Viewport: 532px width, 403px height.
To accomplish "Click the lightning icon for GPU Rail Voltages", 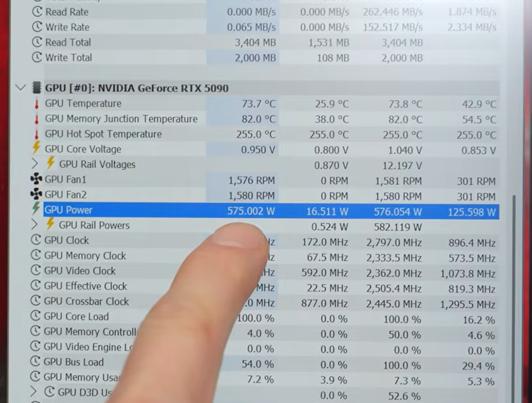I will coord(51,163).
